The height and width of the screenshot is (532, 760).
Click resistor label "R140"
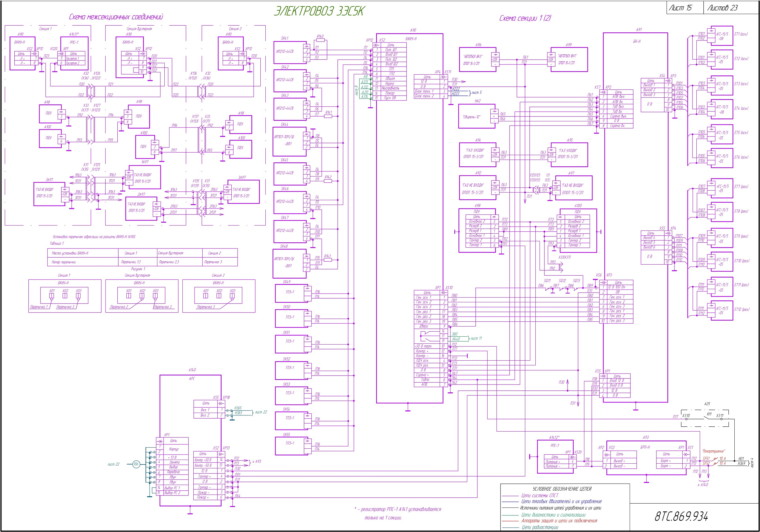pos(320,36)
